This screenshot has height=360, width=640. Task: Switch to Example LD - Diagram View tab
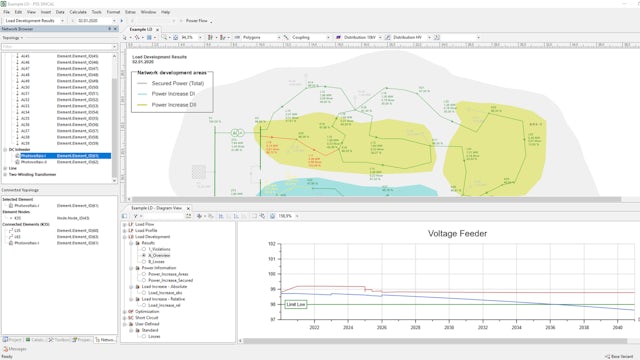click(x=156, y=208)
